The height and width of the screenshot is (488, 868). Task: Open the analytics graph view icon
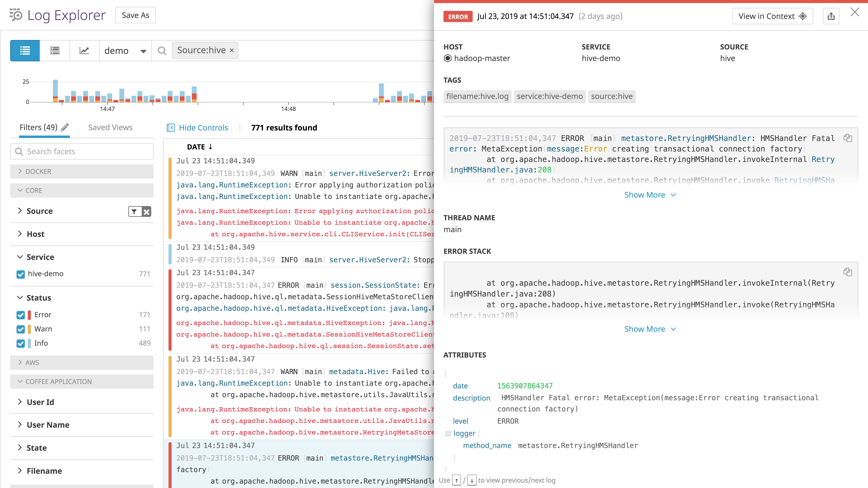point(84,50)
